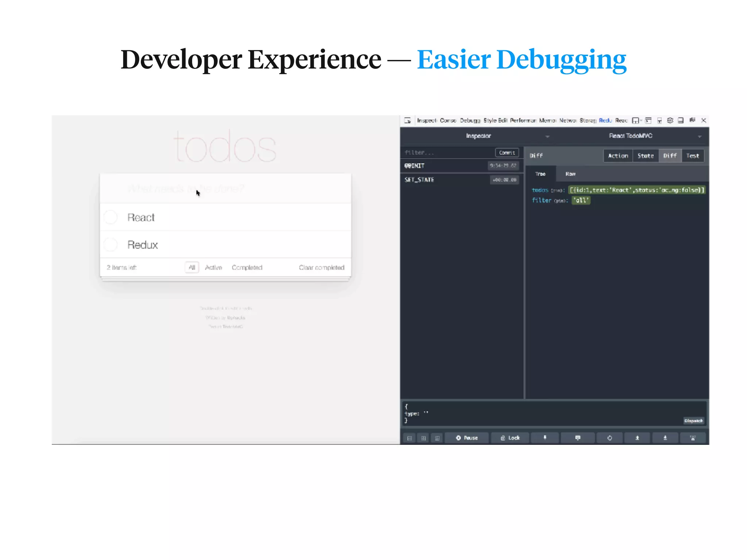Image resolution: width=747 pixels, height=560 pixels.
Task: Click the dock to side icon
Action: pos(681,120)
